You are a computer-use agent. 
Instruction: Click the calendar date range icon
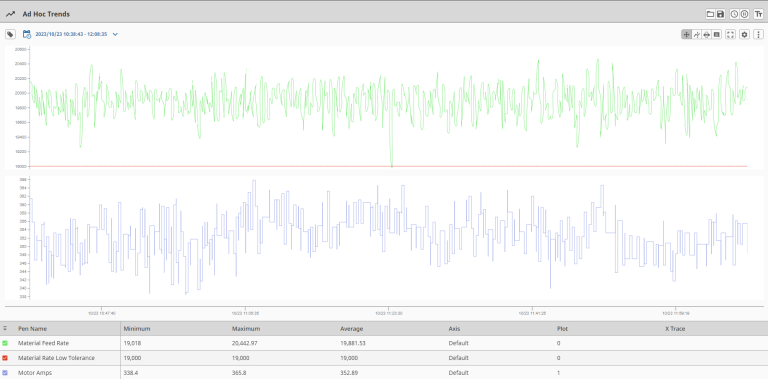click(27, 34)
